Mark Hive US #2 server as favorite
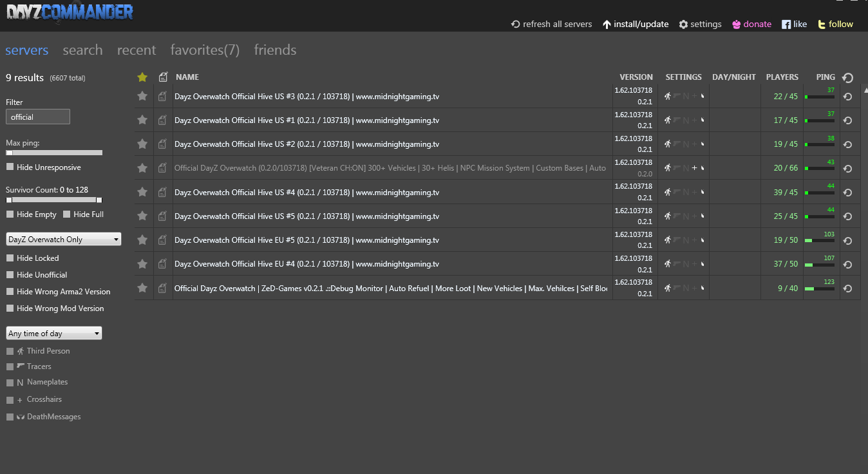Viewport: 868px width, 474px height. point(142,144)
